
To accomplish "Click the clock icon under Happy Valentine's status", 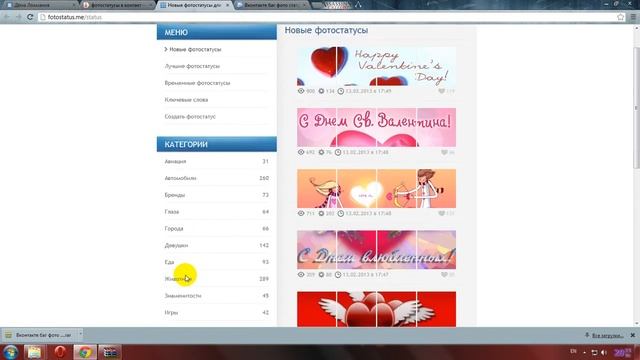I will tap(341, 91).
